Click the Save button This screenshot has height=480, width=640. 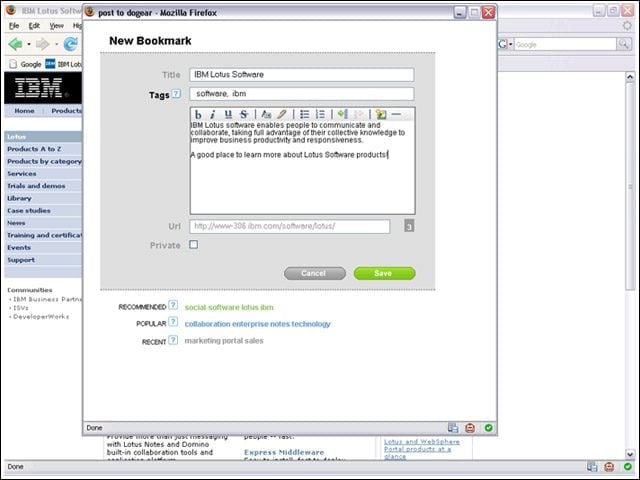(x=384, y=273)
